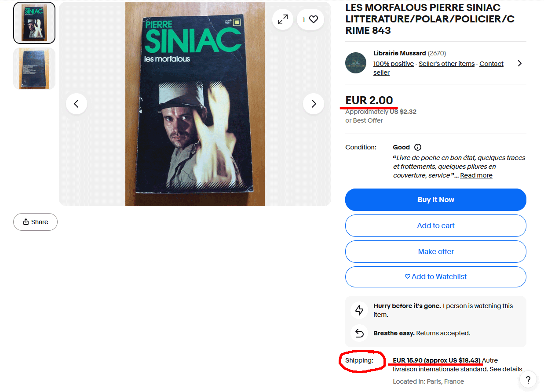Click the Librairie Mussard seller name
Screen dimensions: 544x392
399,53
